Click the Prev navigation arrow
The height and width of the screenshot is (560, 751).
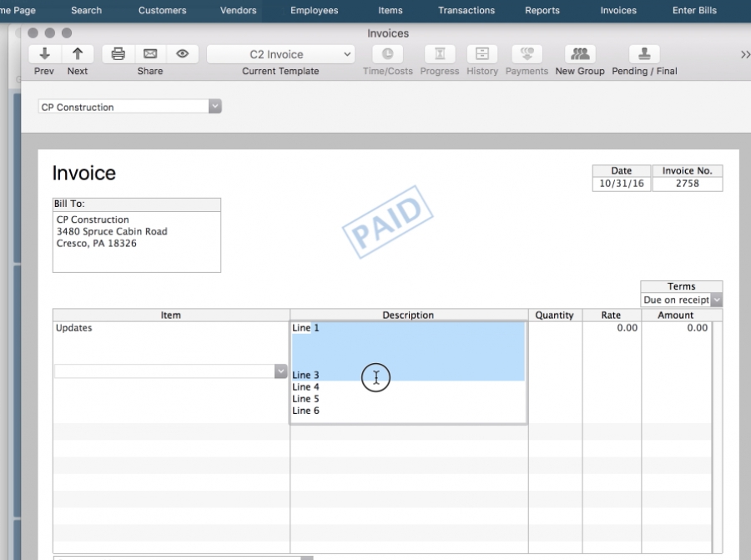pos(43,53)
